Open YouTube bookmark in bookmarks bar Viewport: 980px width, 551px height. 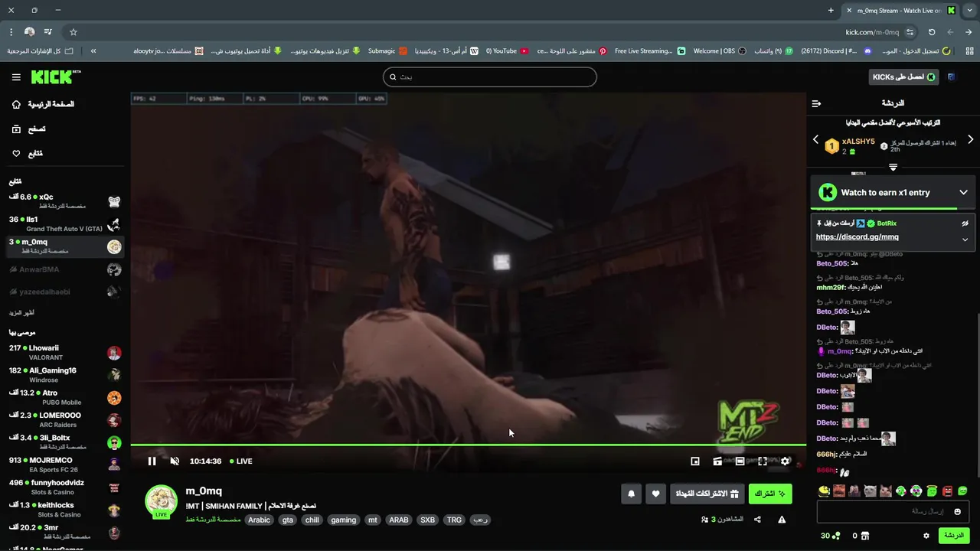pos(508,51)
